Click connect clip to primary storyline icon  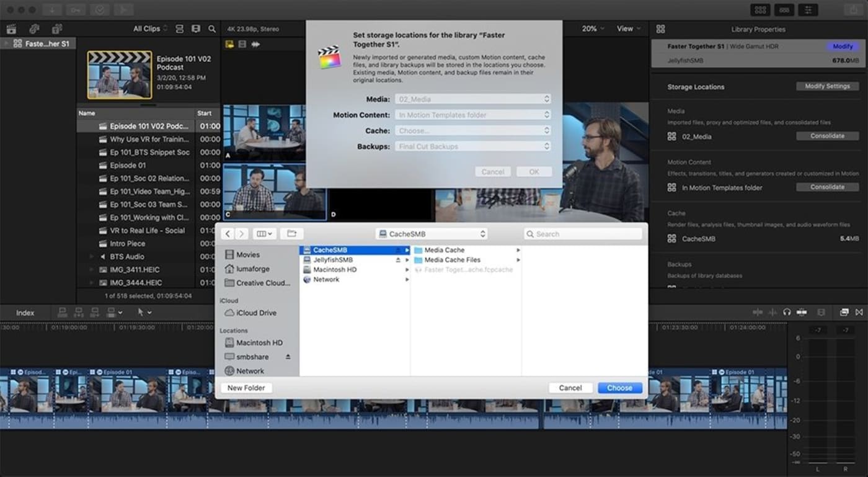point(63,313)
